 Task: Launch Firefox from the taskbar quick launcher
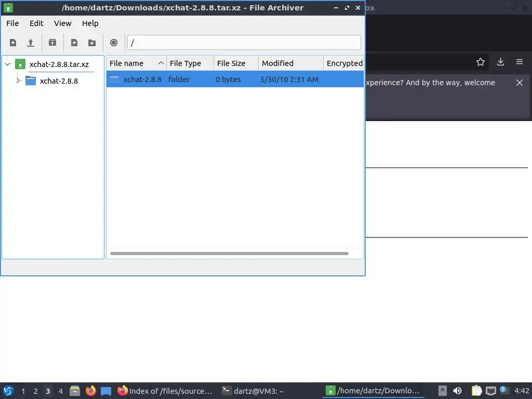pos(90,391)
